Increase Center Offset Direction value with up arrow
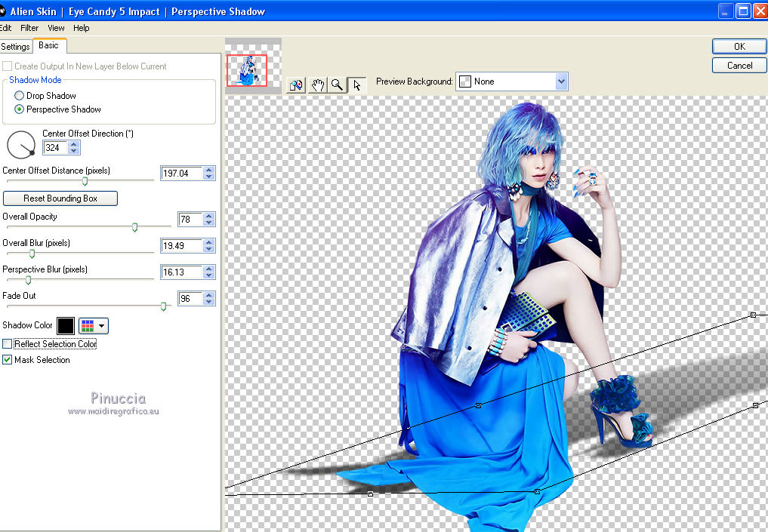768x532 pixels. pos(74,144)
